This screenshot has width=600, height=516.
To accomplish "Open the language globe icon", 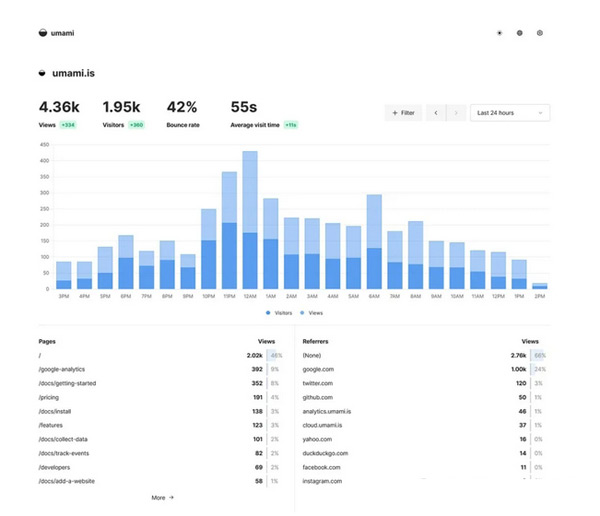I will pyautogui.click(x=520, y=33).
